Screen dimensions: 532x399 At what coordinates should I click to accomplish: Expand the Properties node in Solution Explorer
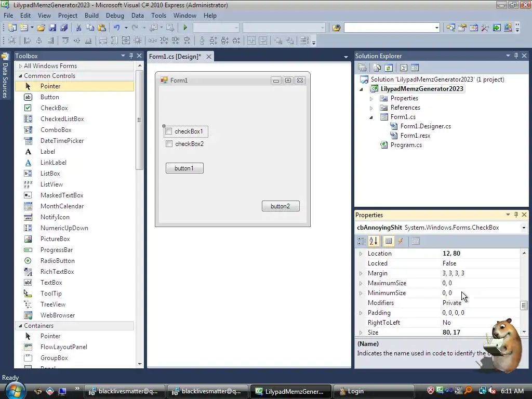tap(371, 98)
